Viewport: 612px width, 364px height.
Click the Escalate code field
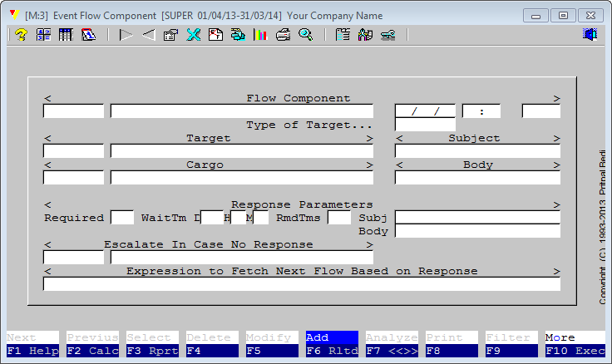73,258
